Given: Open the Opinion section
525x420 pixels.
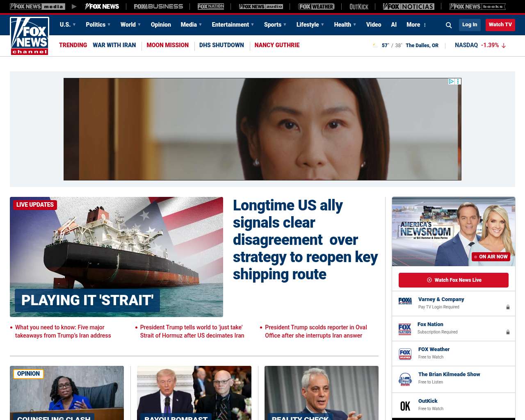Looking at the screenshot, I should click(161, 25).
